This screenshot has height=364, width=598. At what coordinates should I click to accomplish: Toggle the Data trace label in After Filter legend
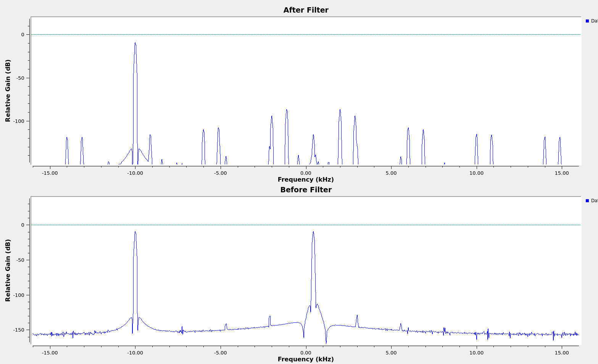coord(594,21)
